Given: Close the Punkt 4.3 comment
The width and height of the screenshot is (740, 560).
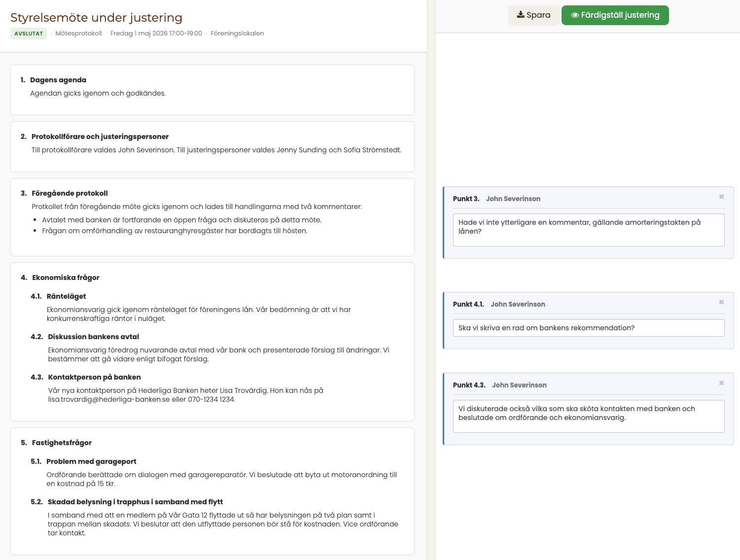Looking at the screenshot, I should point(721,383).
